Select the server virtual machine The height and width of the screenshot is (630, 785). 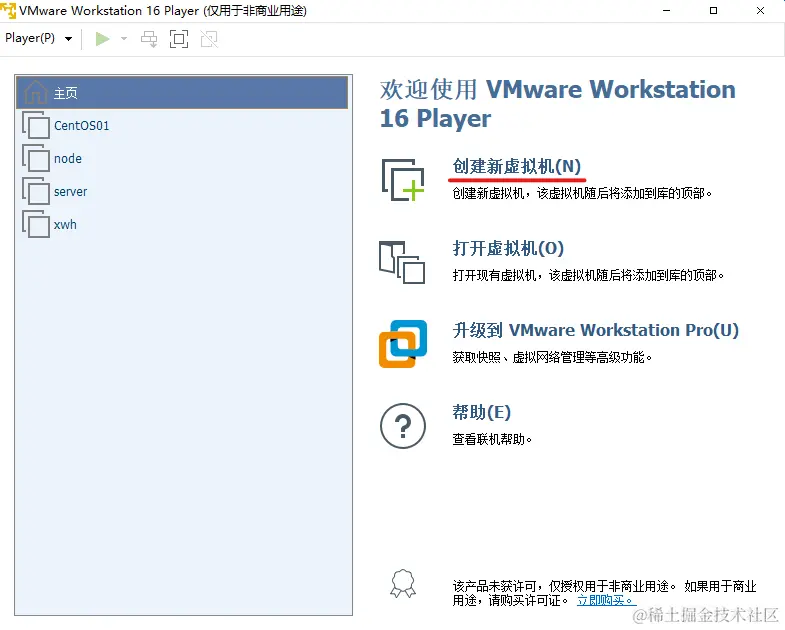click(x=182, y=191)
